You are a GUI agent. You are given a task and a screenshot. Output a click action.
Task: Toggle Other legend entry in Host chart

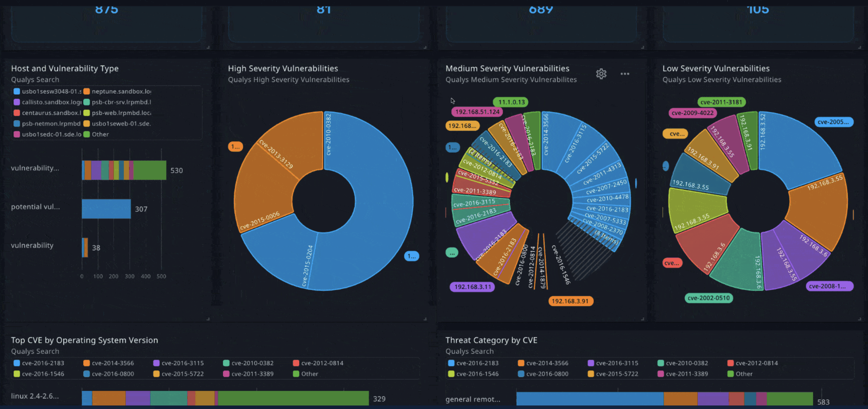pyautogui.click(x=96, y=134)
